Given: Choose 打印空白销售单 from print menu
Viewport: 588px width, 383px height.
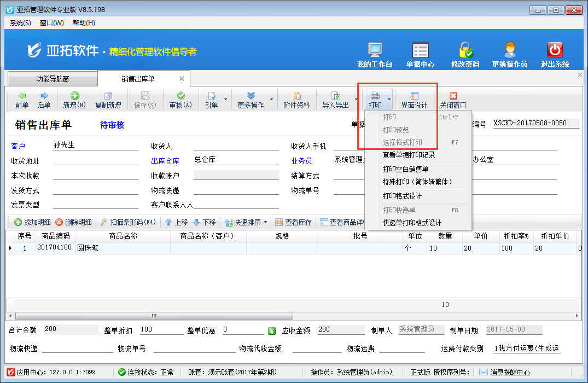Looking at the screenshot, I should click(x=405, y=169).
